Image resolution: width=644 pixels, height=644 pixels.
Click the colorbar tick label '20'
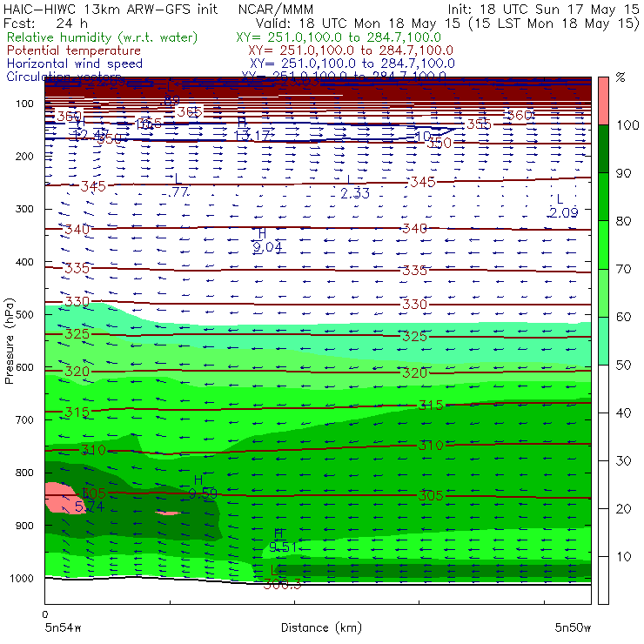623,508
